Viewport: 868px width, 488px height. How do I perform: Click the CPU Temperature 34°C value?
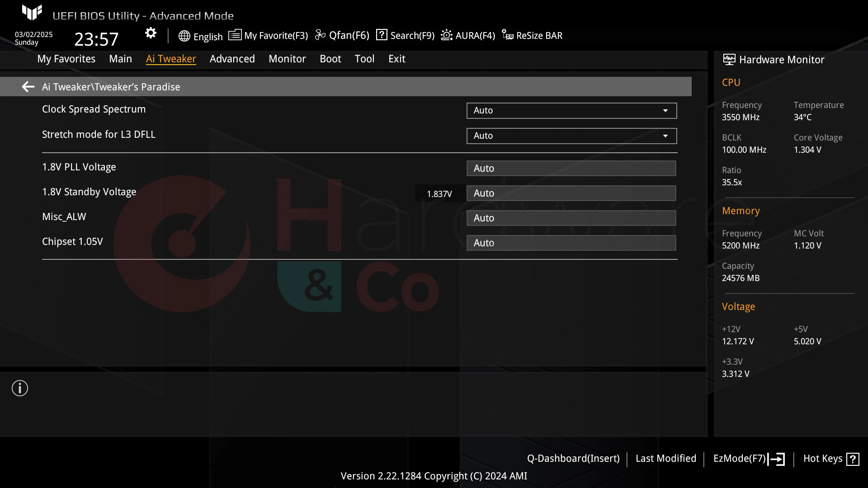[802, 117]
